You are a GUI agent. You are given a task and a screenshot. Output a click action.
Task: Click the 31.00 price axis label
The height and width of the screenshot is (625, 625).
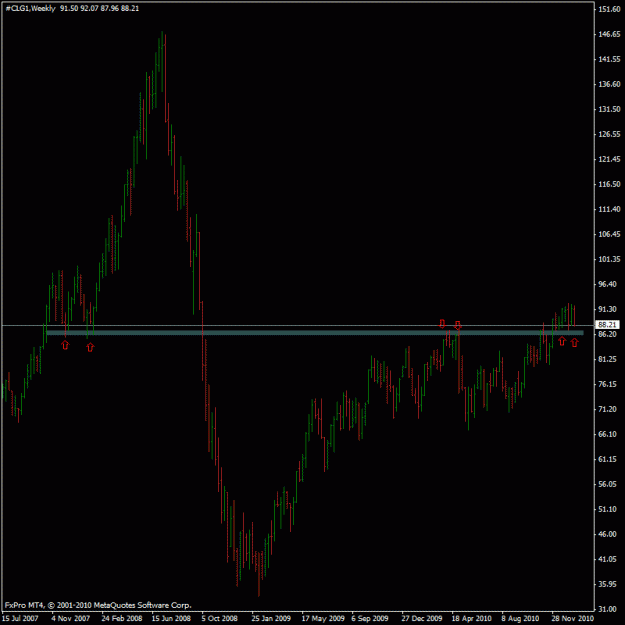tap(607, 609)
